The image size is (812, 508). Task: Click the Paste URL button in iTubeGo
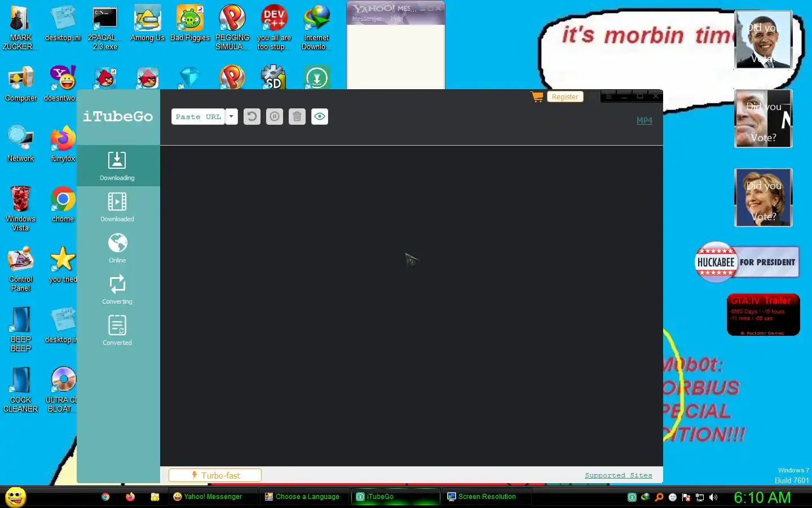tap(198, 117)
